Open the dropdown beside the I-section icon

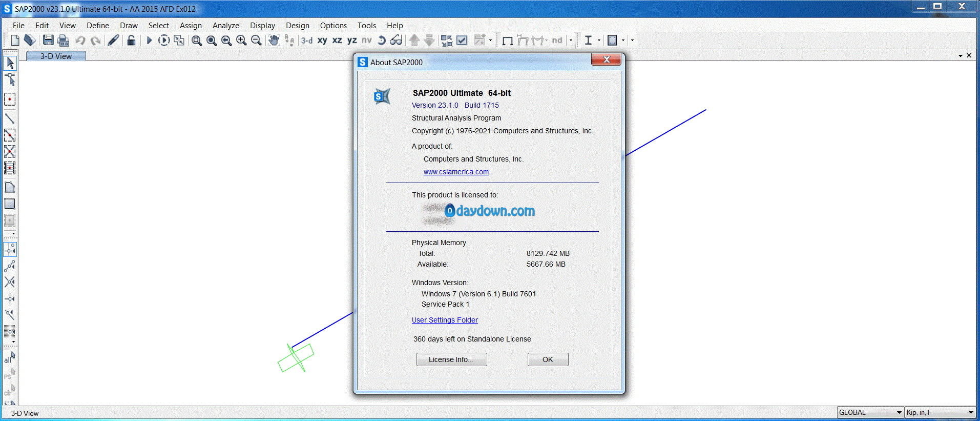click(x=599, y=40)
